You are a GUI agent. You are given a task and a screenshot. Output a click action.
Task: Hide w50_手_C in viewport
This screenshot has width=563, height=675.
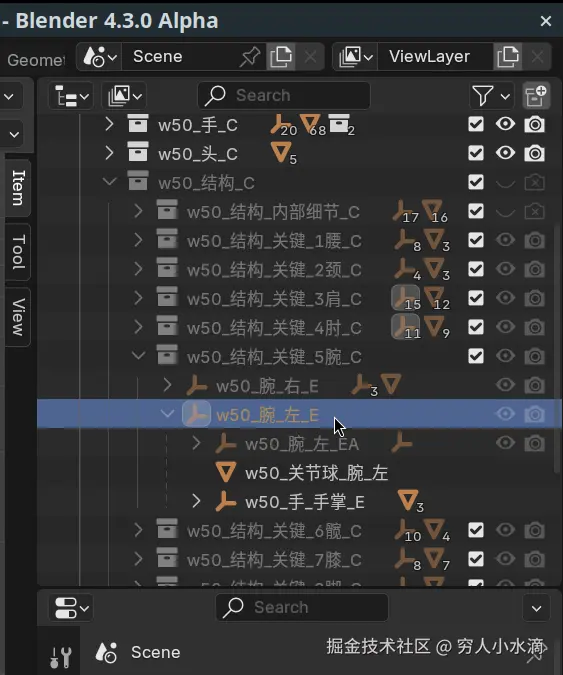click(x=505, y=124)
